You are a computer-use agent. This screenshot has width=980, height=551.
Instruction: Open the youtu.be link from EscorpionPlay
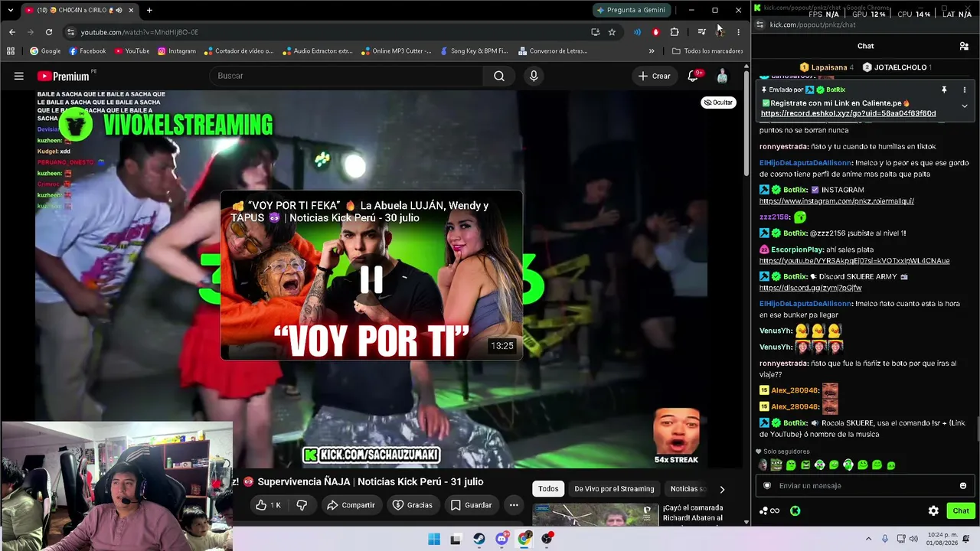854,261
